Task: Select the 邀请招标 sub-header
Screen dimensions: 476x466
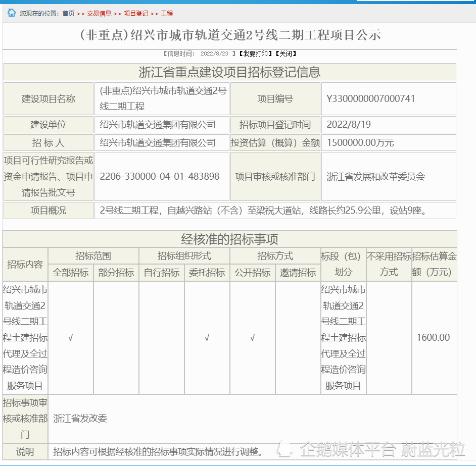Action: pyautogui.click(x=298, y=273)
